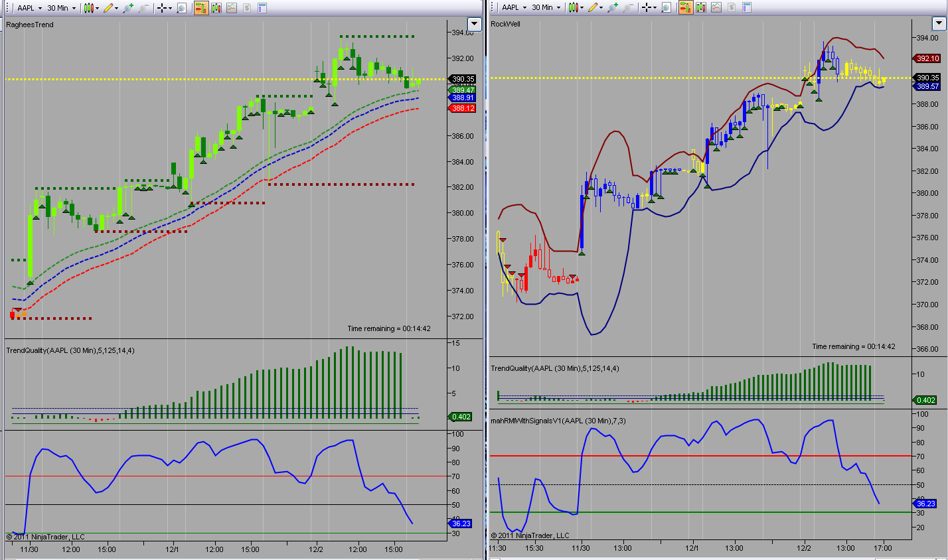Open the pencil drawing tools menu on RockWell chart
The width and height of the screenshot is (948, 560).
point(595,8)
